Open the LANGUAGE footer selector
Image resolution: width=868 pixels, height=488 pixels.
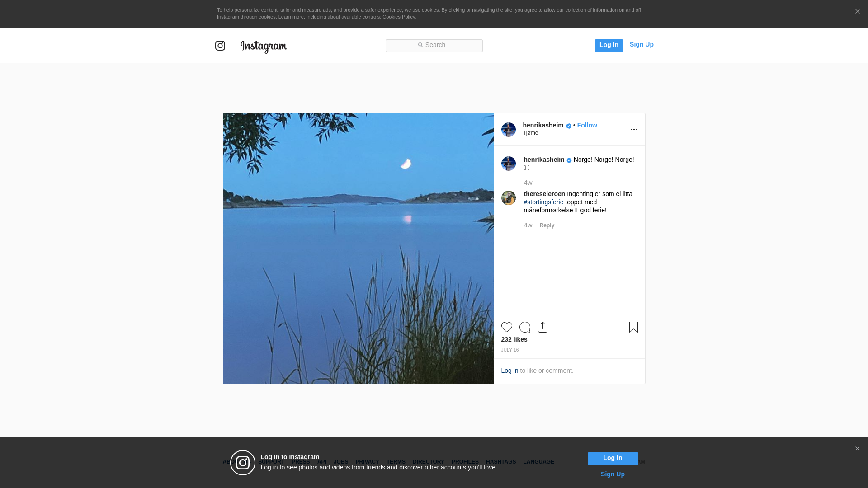538,462
